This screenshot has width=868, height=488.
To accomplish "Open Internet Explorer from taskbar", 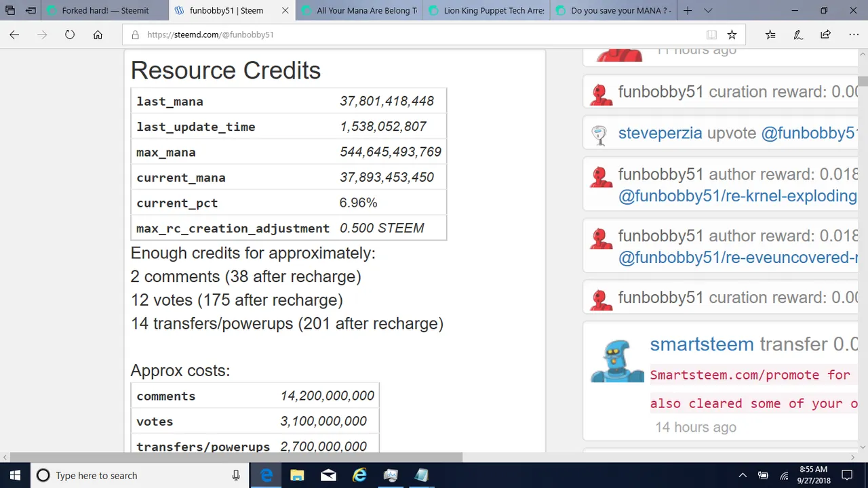I will coord(359,475).
